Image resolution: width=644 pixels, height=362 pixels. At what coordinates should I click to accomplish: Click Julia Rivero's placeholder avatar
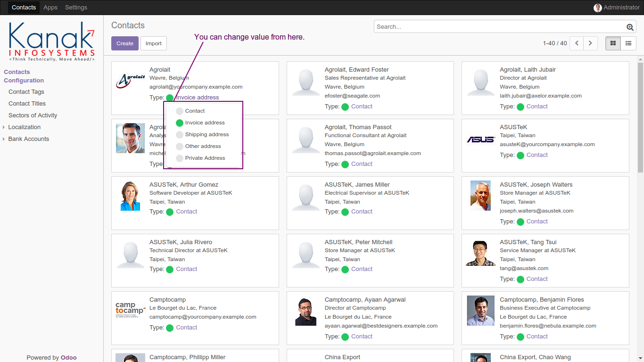point(130,255)
